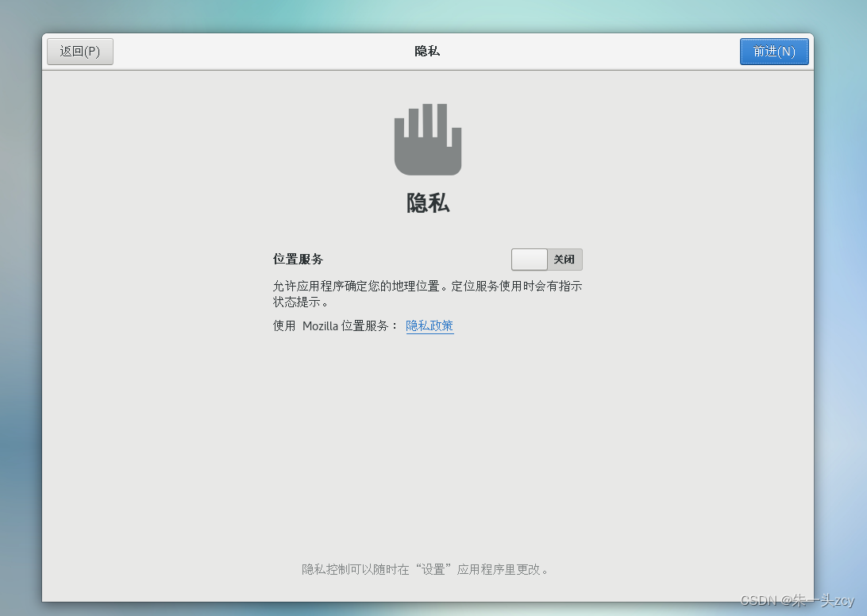
Task: Click the 隐私 window header title
Action: pos(427,52)
